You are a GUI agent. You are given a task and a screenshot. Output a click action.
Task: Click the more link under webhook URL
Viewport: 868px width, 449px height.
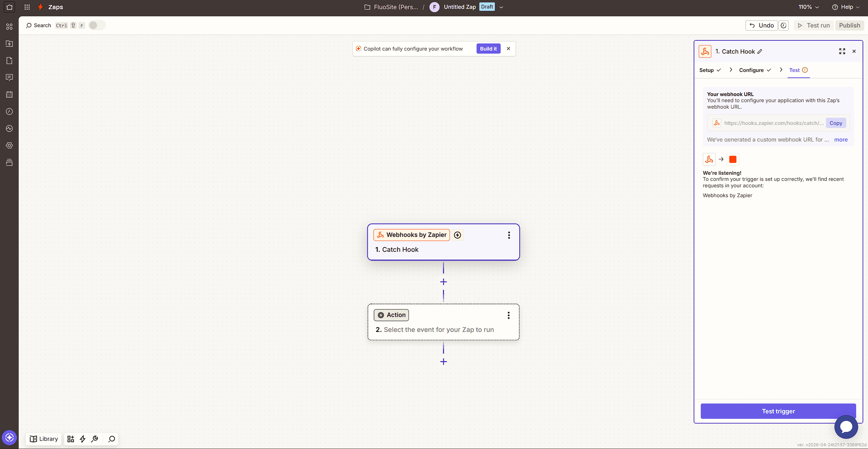841,139
